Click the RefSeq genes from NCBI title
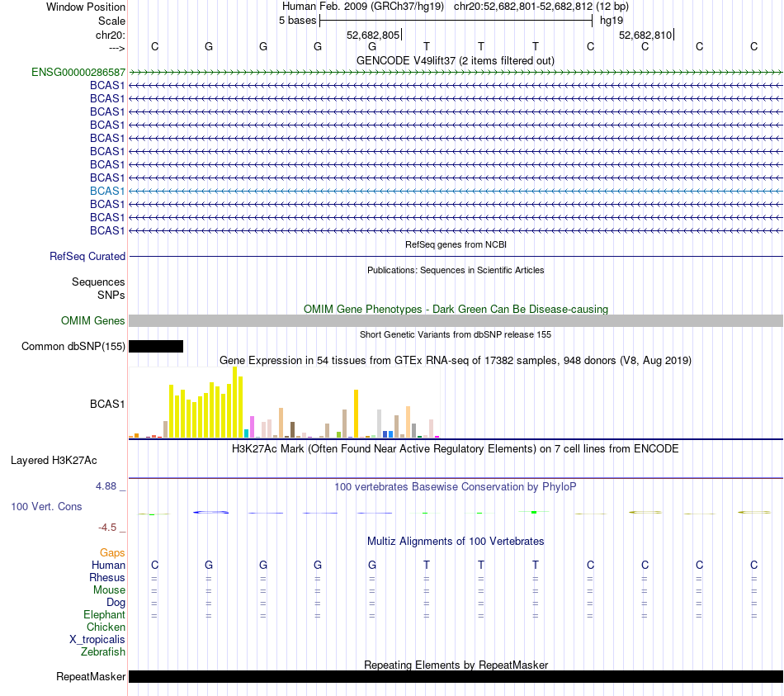 click(x=456, y=244)
